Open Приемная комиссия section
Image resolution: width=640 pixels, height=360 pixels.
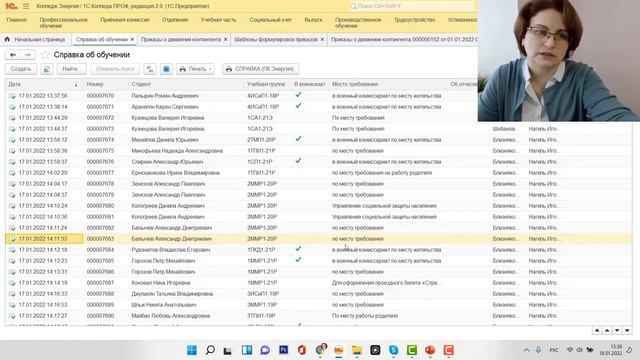pos(125,20)
